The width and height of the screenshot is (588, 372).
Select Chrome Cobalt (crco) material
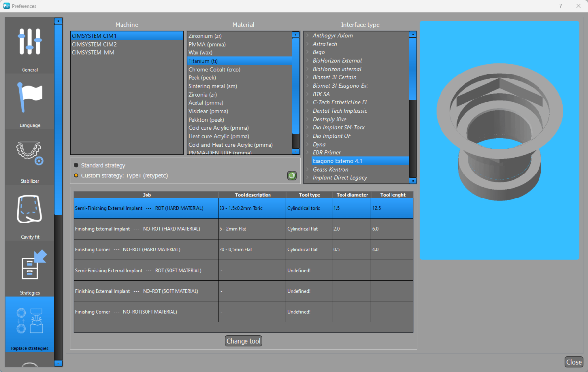tap(239, 70)
